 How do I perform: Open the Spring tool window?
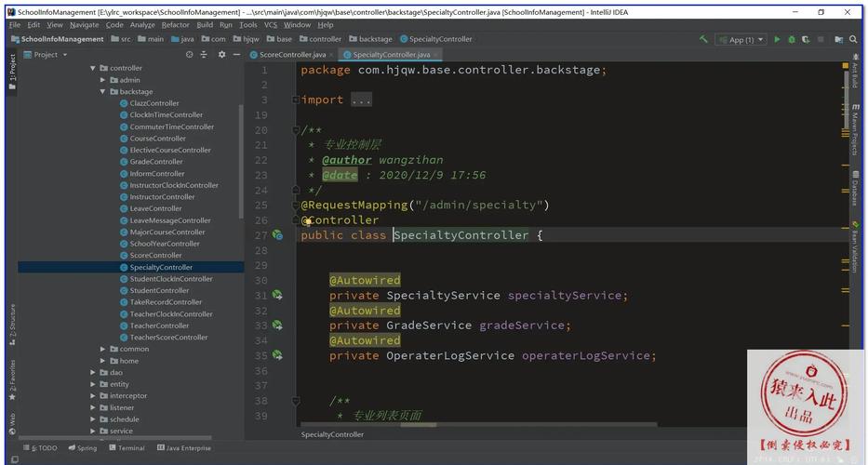click(82, 448)
